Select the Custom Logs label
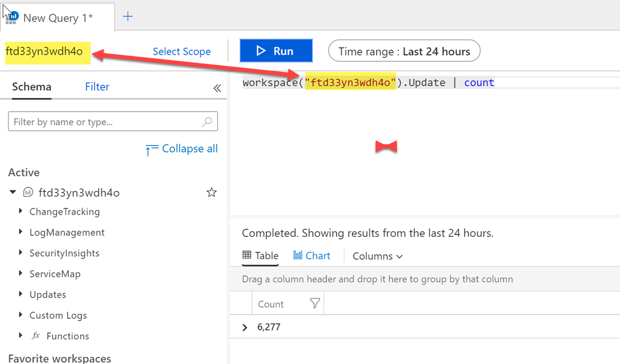620x364 pixels. point(58,316)
